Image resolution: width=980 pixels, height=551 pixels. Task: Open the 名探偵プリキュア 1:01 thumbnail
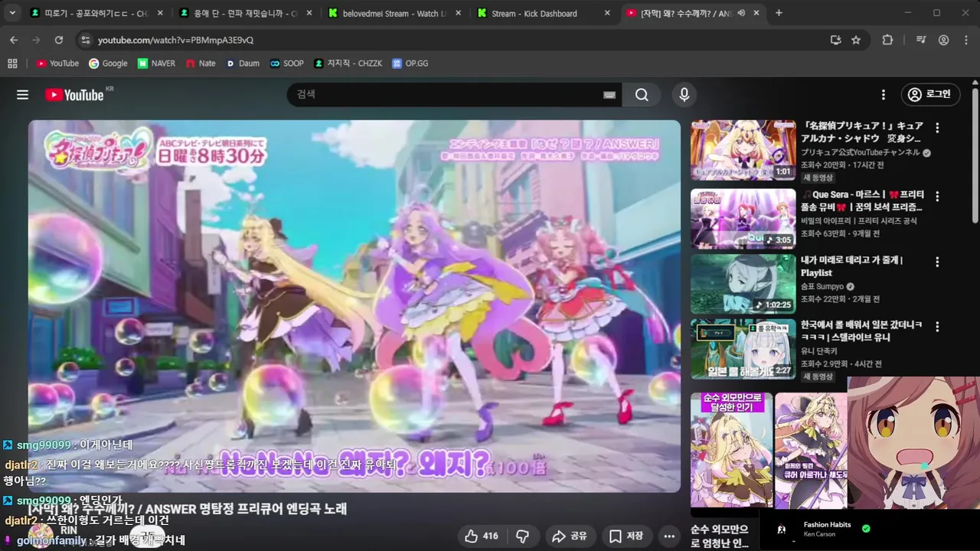tap(743, 150)
